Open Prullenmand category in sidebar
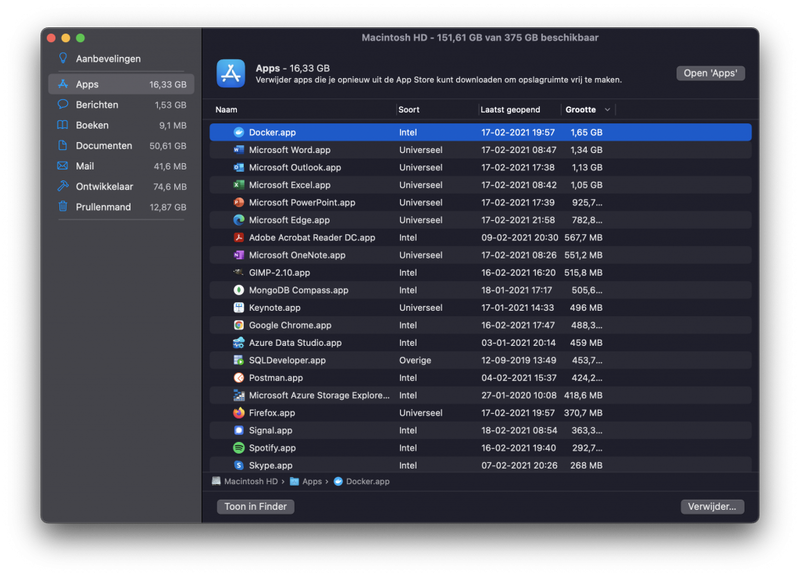 click(103, 207)
